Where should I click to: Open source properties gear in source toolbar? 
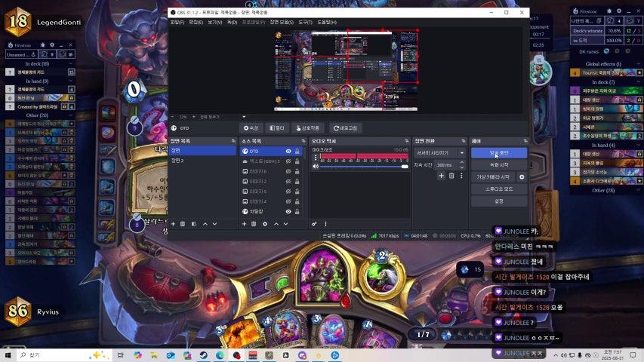(x=265, y=224)
